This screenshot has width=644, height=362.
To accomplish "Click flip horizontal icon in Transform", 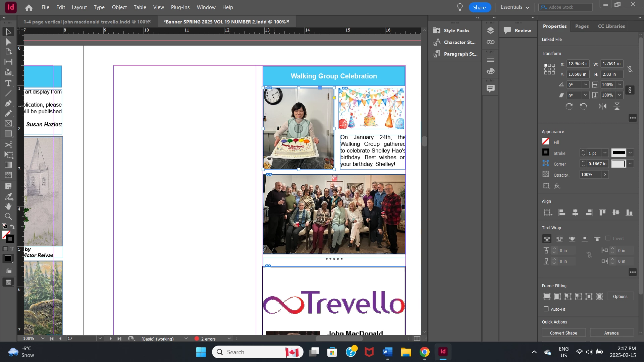I will pos(602,106).
